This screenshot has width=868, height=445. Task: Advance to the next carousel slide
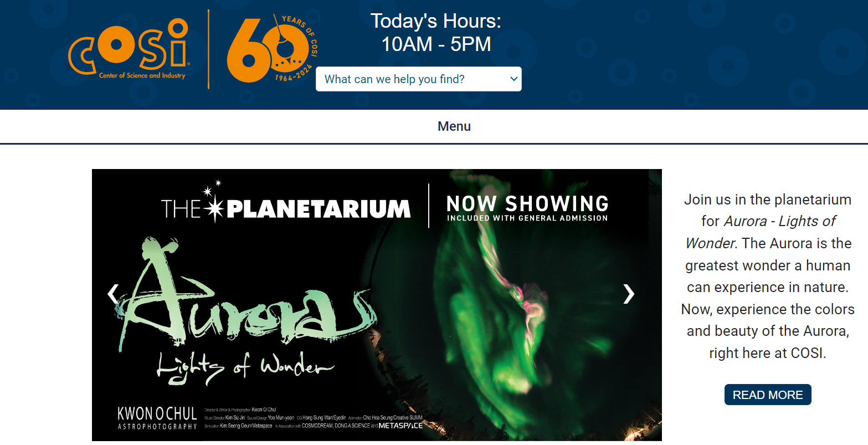pyautogui.click(x=628, y=294)
